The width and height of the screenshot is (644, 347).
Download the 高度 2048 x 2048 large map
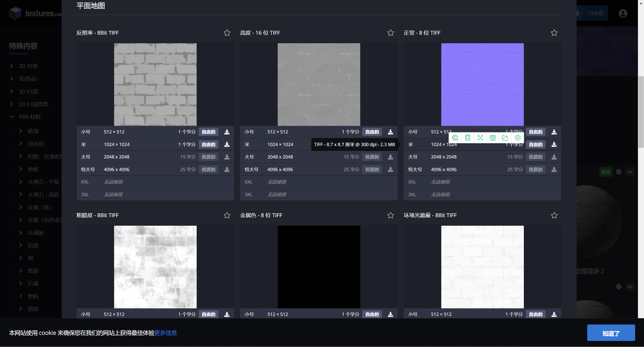click(391, 157)
